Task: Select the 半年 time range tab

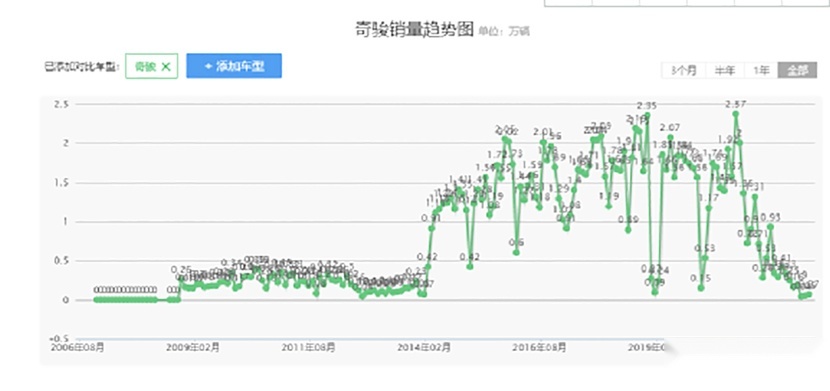Action: pyautogui.click(x=725, y=70)
